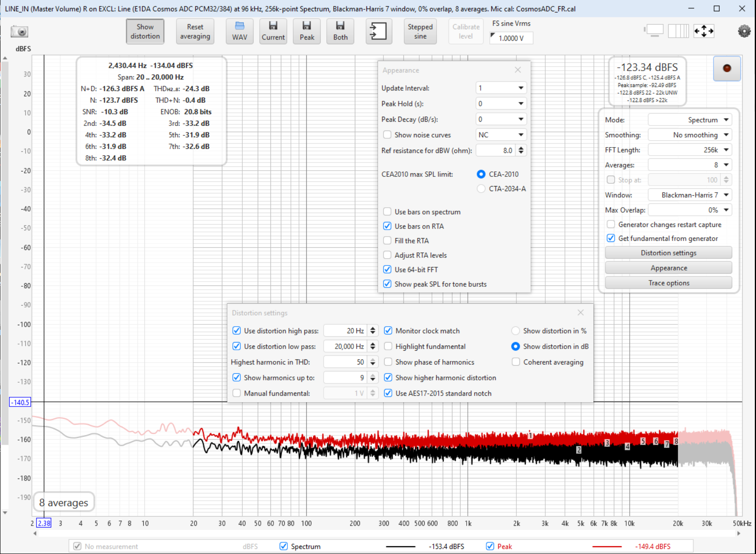Image resolution: width=756 pixels, height=554 pixels.
Task: Click the import/export arrow icon
Action: (378, 31)
